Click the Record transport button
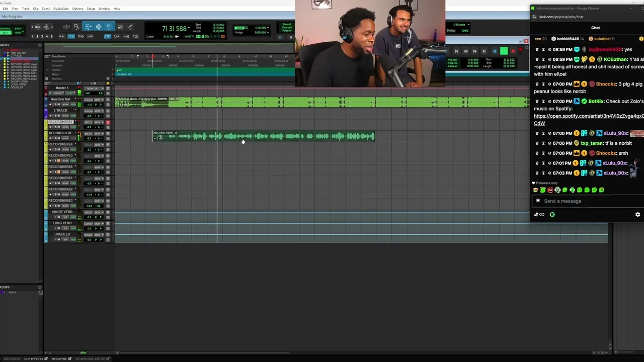The height and width of the screenshot is (362, 644). (513, 51)
